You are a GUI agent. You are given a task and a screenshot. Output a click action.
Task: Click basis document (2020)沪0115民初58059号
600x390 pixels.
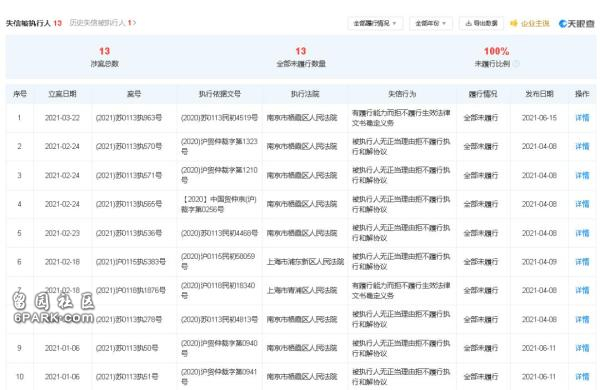click(x=218, y=261)
